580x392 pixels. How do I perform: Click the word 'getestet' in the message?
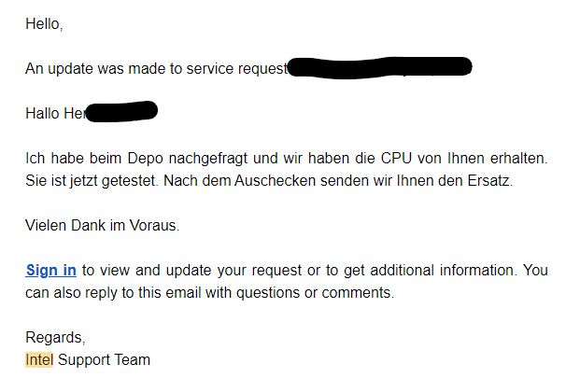130,181
